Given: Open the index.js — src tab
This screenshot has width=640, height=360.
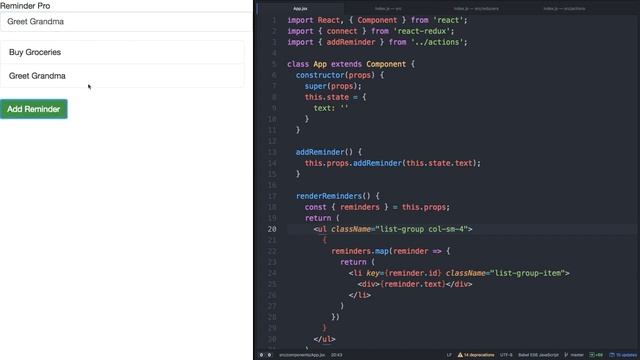Looking at the screenshot, I should tap(388, 8).
